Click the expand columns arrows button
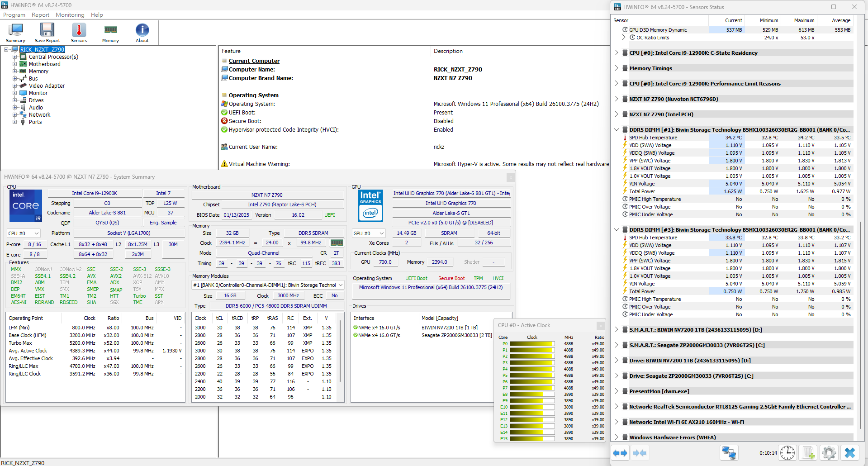This screenshot has height=466, width=868. tap(620, 453)
